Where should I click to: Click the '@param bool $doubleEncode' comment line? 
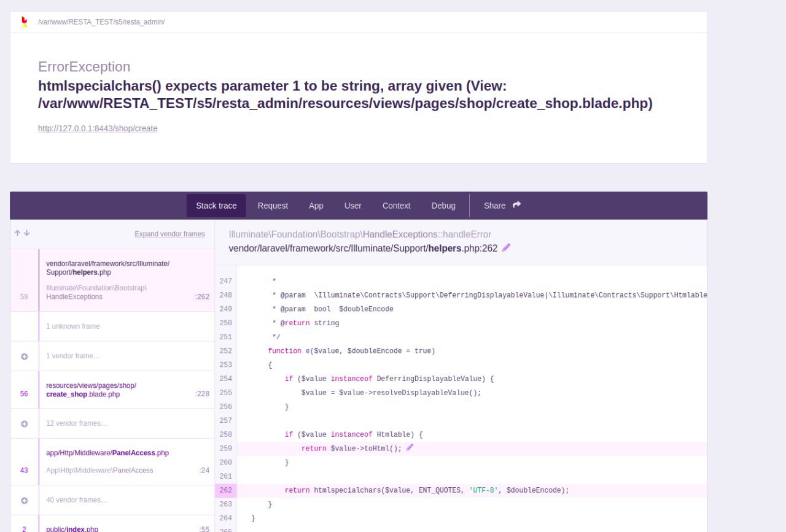click(333, 309)
